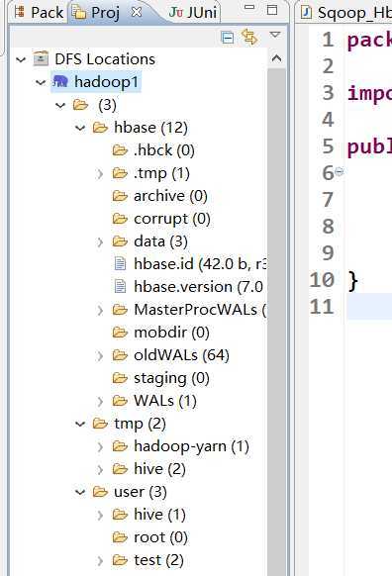
Task: Click the DFS Locations server icon
Action: [41, 58]
